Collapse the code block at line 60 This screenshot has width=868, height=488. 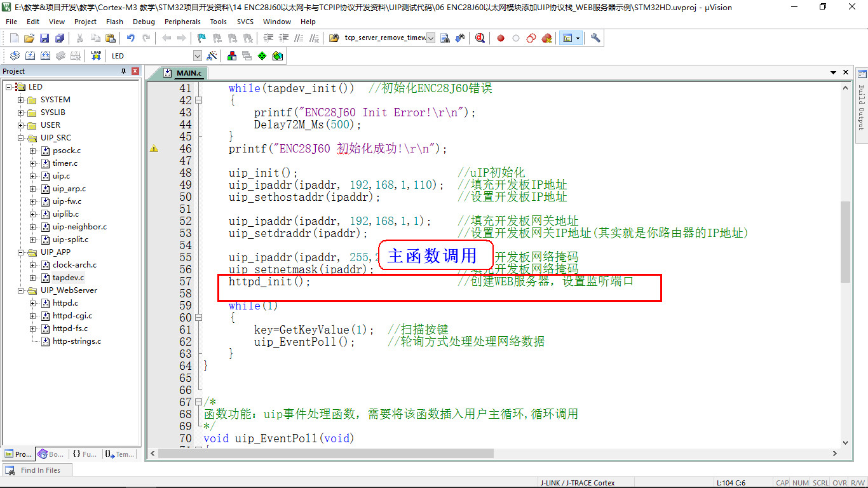click(x=199, y=318)
